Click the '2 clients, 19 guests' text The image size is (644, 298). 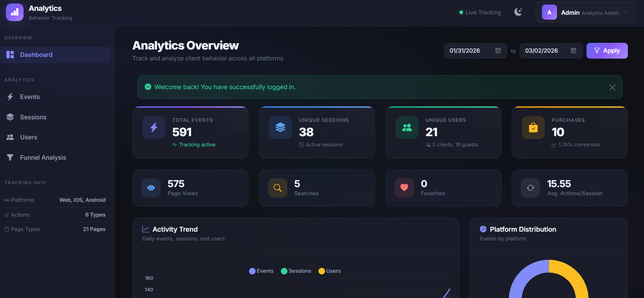[455, 145]
